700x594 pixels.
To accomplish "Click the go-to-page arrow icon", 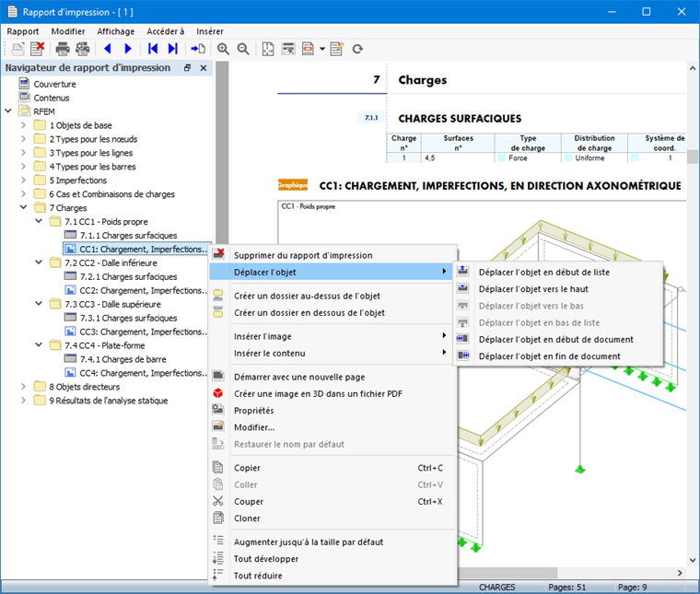I will point(198,49).
